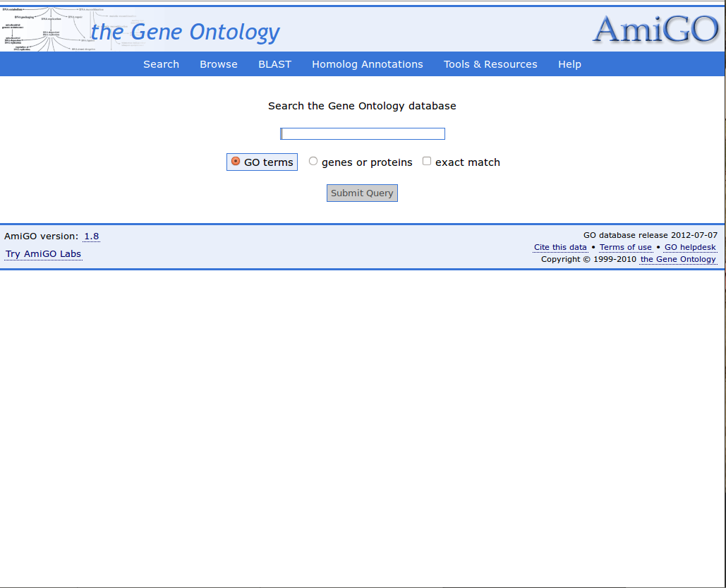Click the Cite this data link
The height and width of the screenshot is (588, 726).
coord(560,247)
